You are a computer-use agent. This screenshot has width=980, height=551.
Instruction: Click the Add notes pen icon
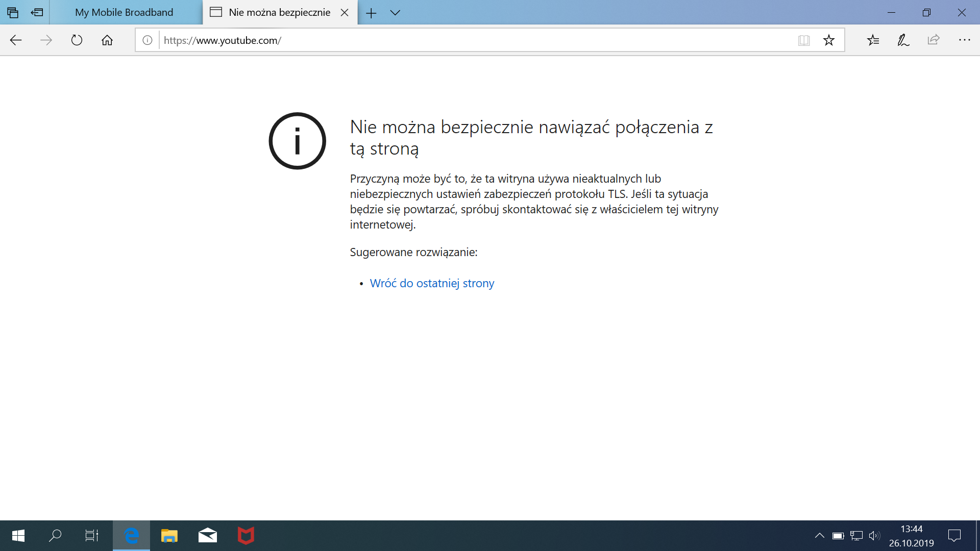tap(903, 40)
